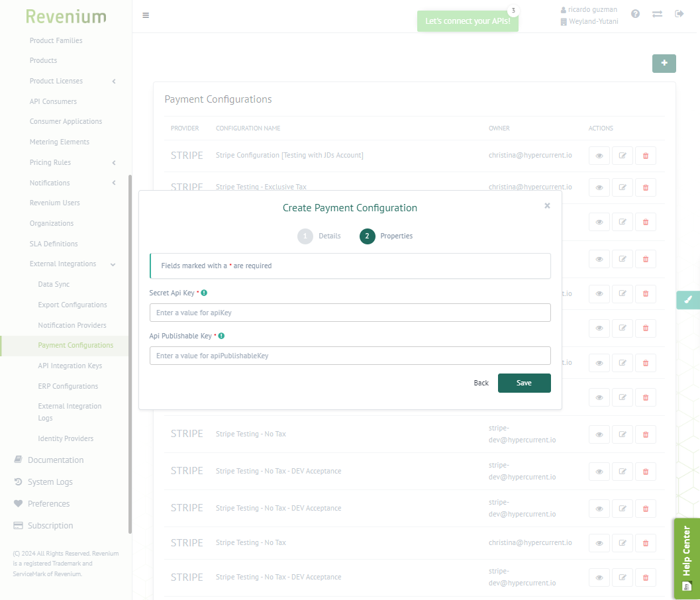Expand the Pricing Rules sidebar submenu

click(114, 163)
